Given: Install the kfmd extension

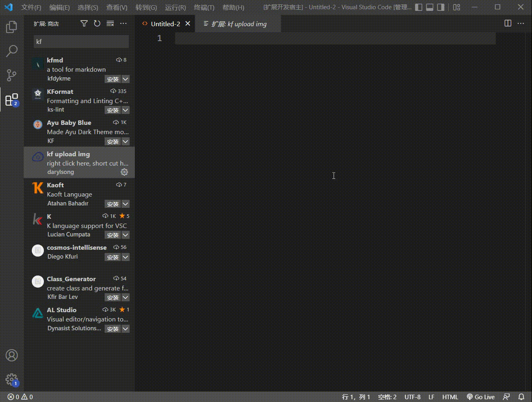Looking at the screenshot, I should click(113, 79).
